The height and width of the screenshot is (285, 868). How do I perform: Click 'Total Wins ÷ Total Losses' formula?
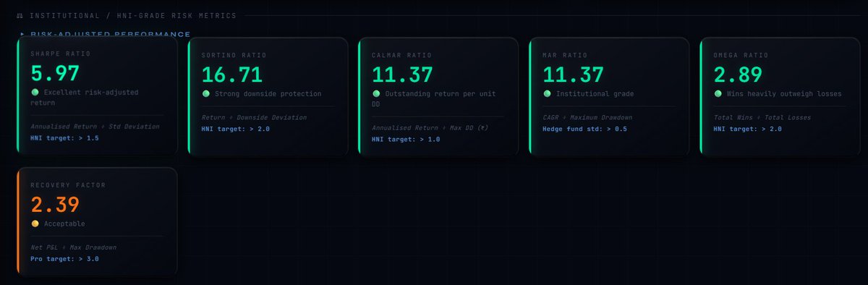pyautogui.click(x=762, y=117)
